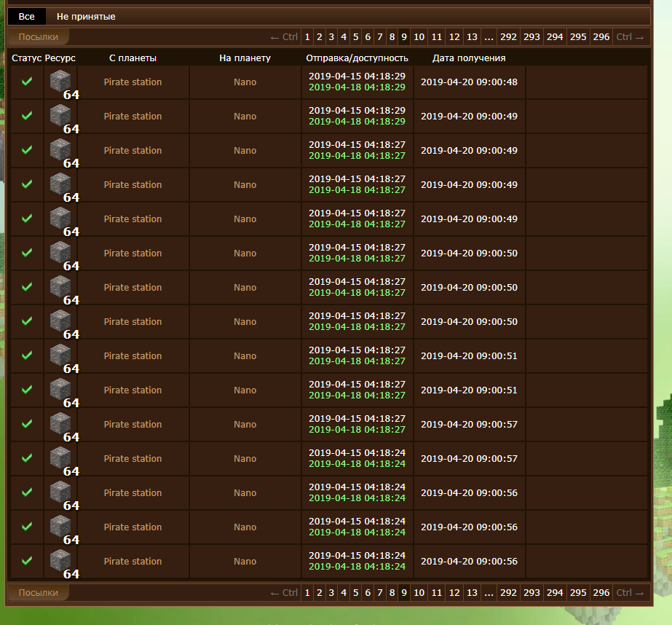The width and height of the screenshot is (672, 625).
Task: Click the green checkmark in the third row
Action: coord(27,150)
